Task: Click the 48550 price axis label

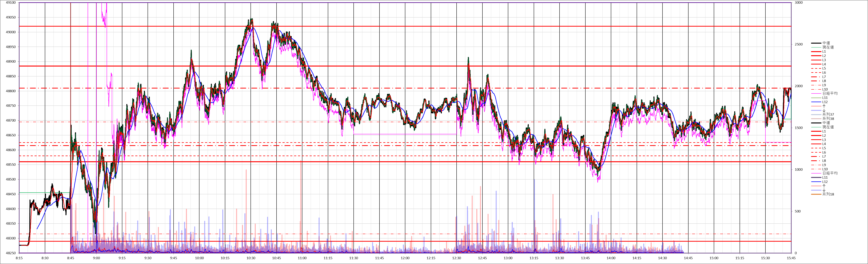Action: 11,165
